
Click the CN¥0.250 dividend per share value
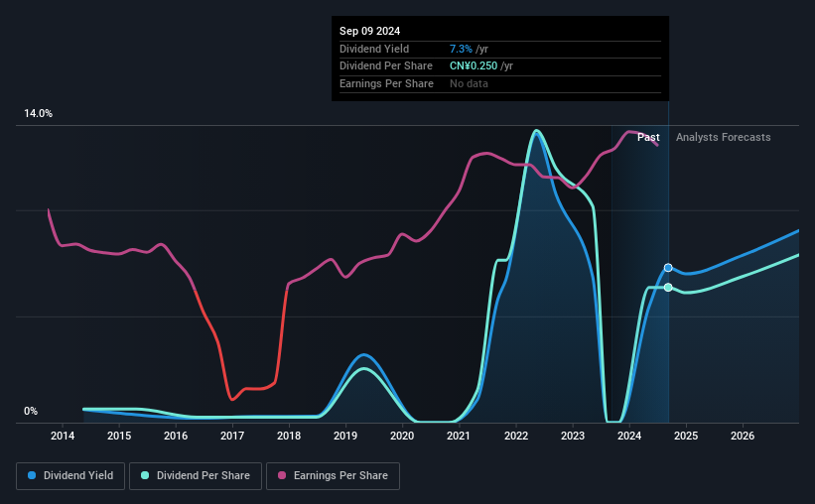(474, 66)
